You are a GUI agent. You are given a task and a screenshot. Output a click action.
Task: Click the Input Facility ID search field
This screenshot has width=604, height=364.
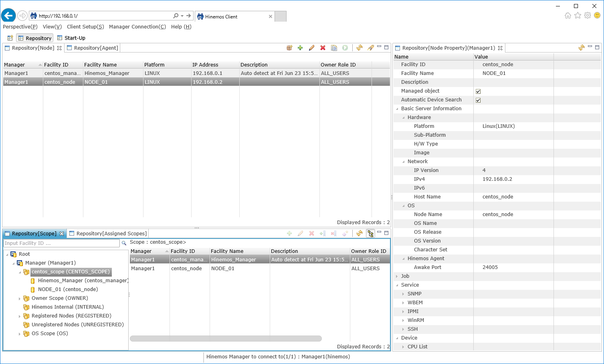(61, 243)
